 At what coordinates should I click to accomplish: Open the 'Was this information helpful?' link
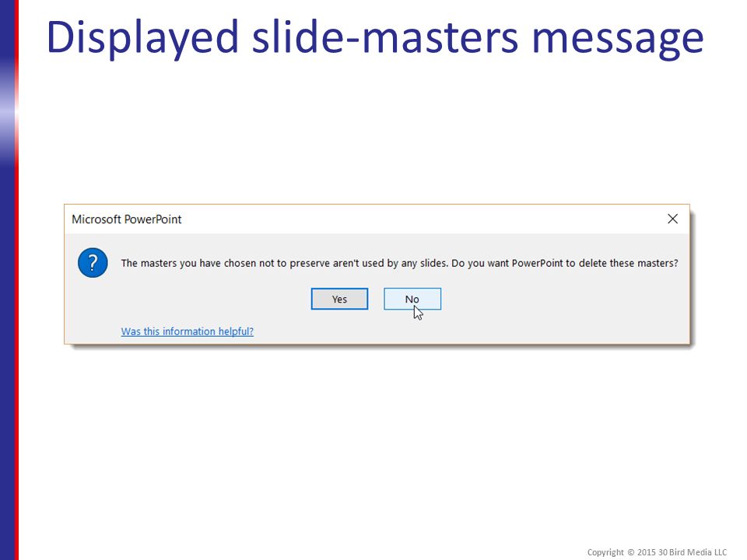188,331
